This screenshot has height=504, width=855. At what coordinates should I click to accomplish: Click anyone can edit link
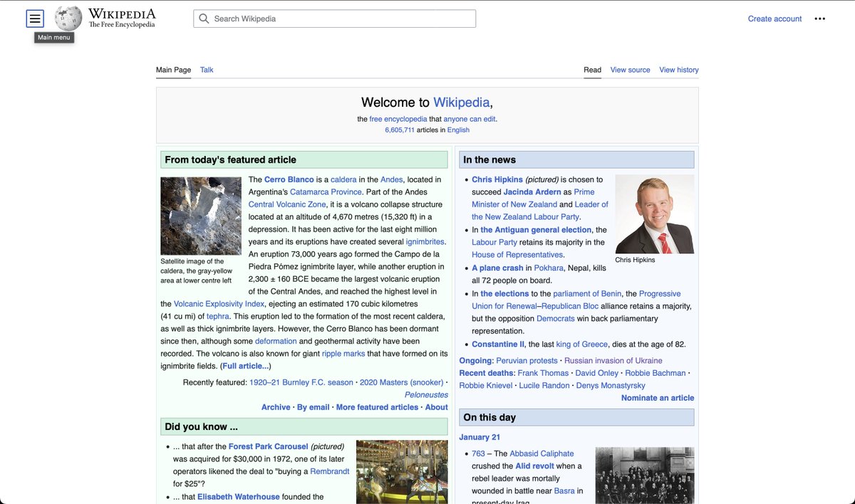pyautogui.click(x=470, y=119)
